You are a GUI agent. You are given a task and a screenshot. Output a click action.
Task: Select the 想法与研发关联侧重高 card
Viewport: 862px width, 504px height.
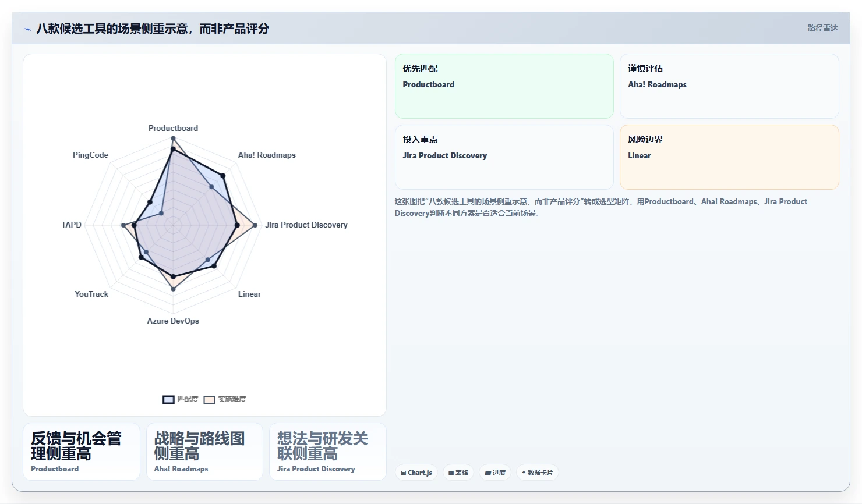pyautogui.click(x=328, y=452)
